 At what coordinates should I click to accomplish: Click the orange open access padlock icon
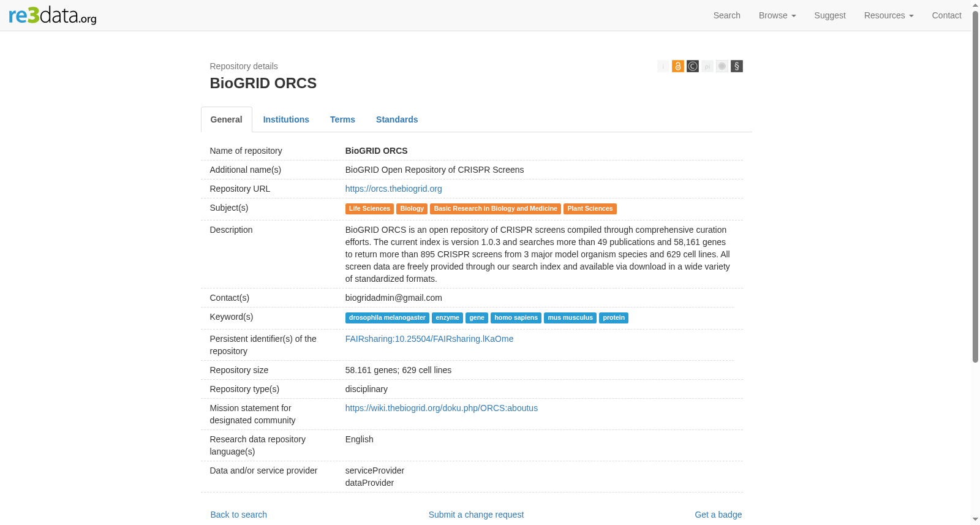click(677, 66)
